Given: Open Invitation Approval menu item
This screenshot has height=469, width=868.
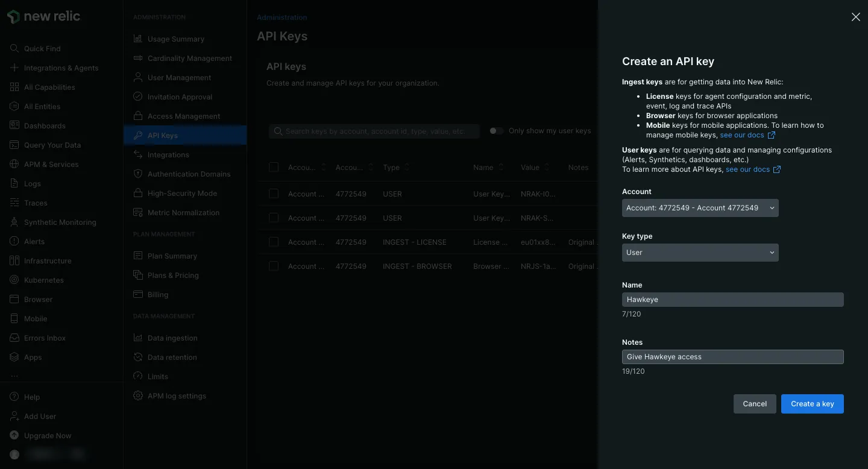Looking at the screenshot, I should pyautogui.click(x=185, y=97).
